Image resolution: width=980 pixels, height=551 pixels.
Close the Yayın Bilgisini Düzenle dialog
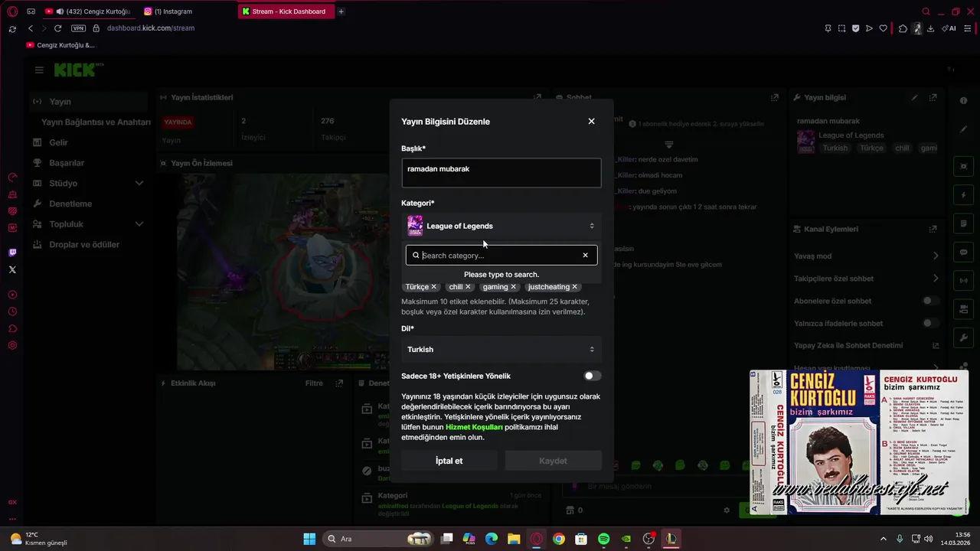tap(591, 121)
